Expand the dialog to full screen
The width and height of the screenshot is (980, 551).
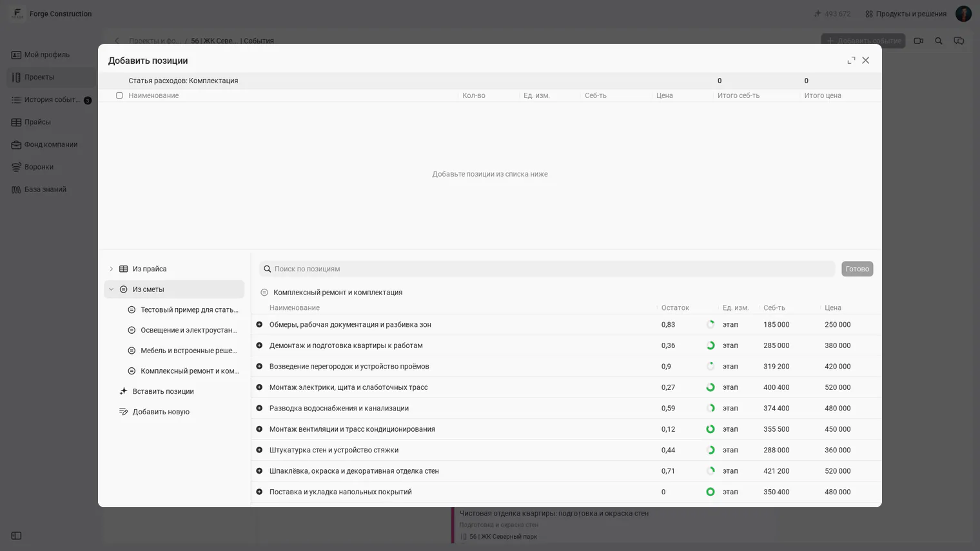[851, 61]
